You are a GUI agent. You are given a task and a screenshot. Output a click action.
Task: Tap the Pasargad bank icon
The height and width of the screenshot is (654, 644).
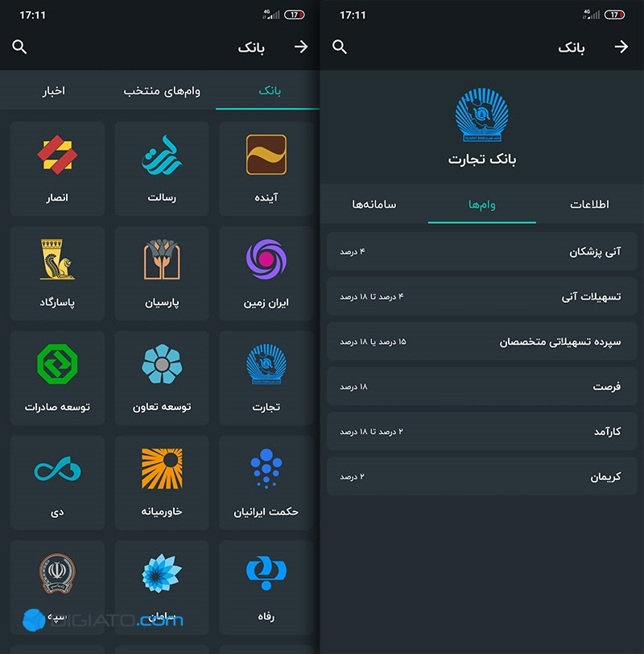pos(57,259)
